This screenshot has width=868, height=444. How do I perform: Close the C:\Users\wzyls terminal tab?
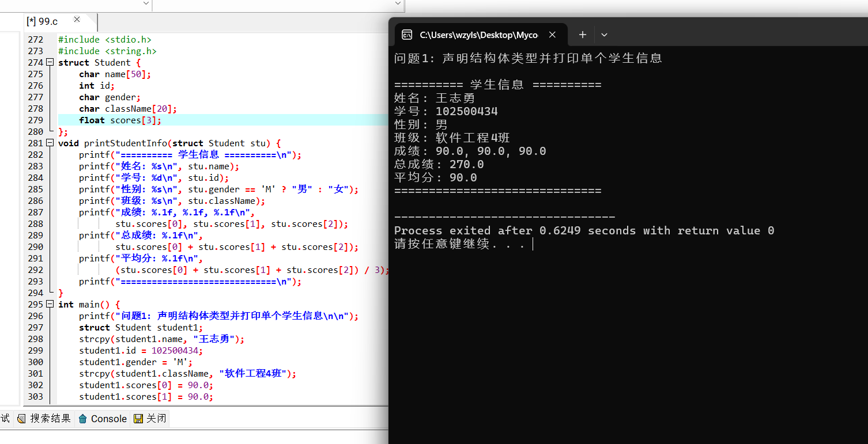coord(552,35)
